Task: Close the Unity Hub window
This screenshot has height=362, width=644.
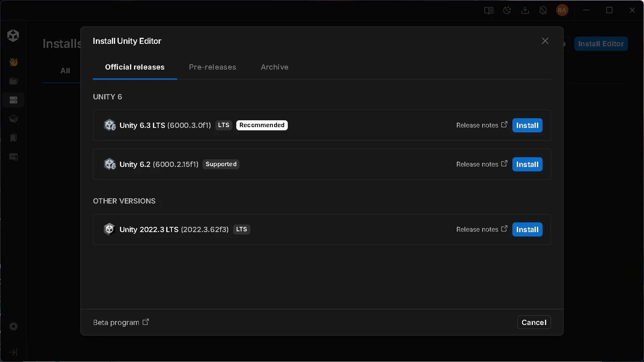Action: click(632, 10)
